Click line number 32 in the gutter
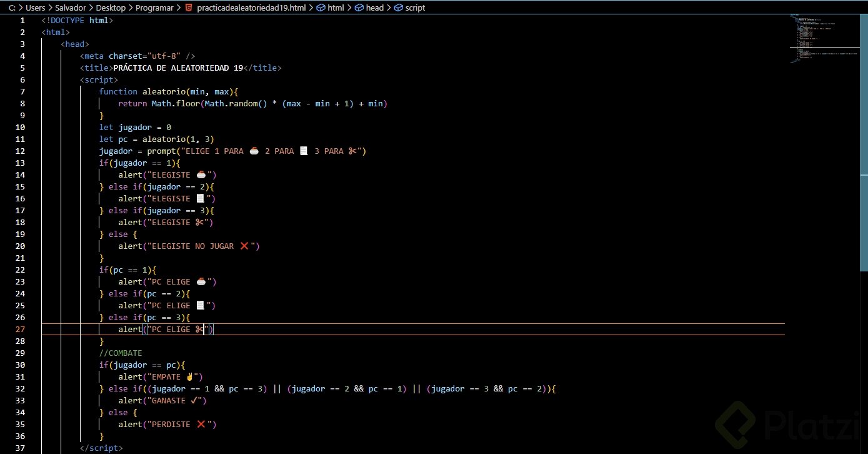 pyautogui.click(x=20, y=388)
